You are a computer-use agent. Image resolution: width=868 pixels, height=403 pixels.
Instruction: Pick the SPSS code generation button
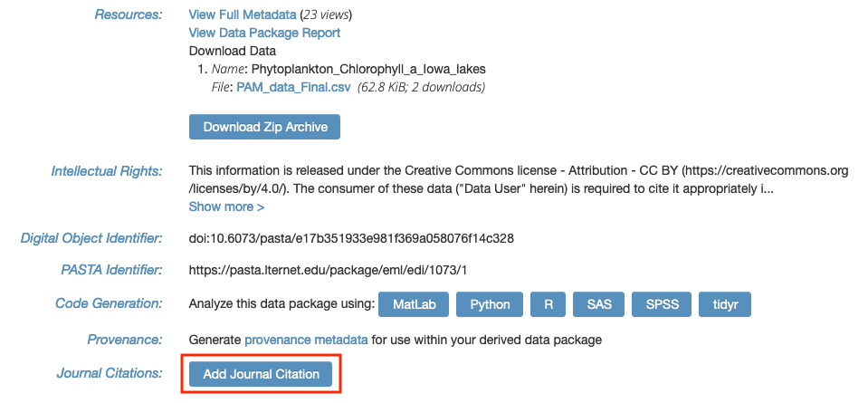point(662,304)
